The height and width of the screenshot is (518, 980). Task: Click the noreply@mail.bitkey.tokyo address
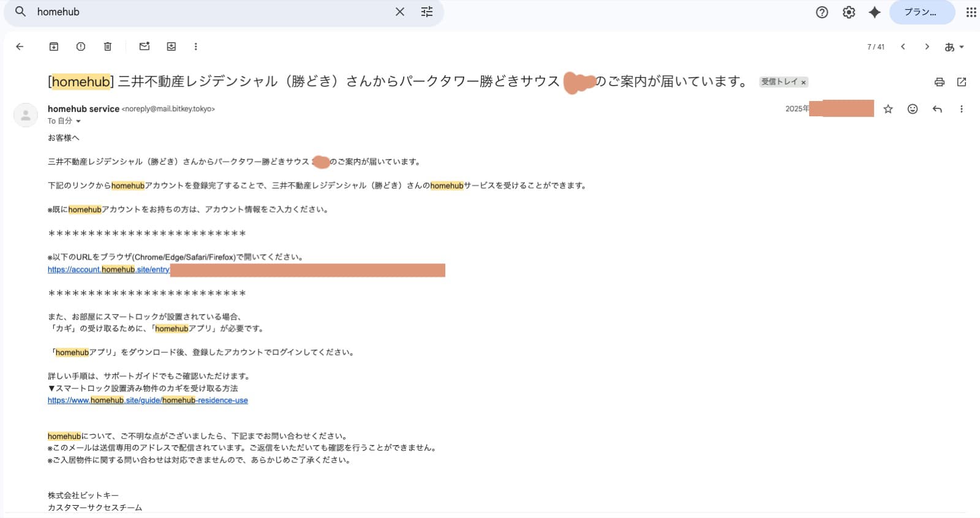click(168, 109)
